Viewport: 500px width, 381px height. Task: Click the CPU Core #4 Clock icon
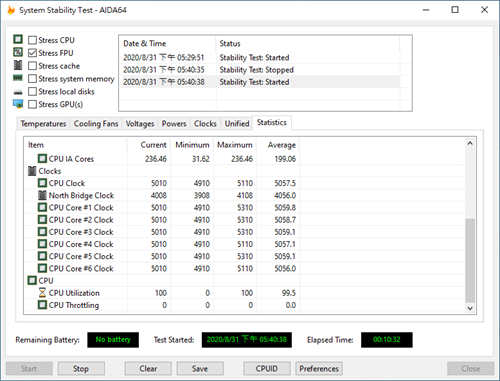42,244
